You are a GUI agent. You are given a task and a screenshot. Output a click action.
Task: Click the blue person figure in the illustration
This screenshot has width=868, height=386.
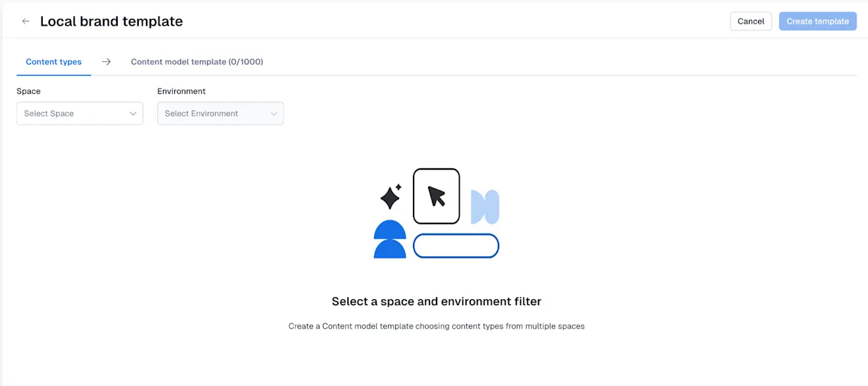389,240
